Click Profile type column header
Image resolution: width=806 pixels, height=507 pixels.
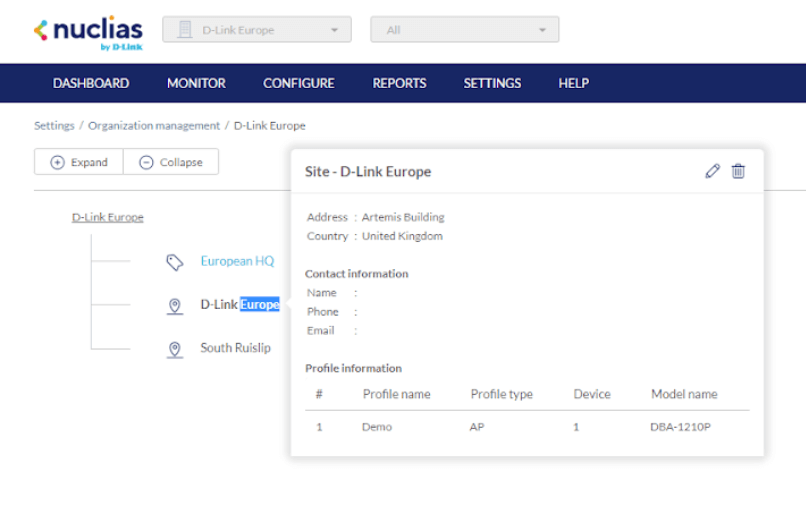[502, 394]
